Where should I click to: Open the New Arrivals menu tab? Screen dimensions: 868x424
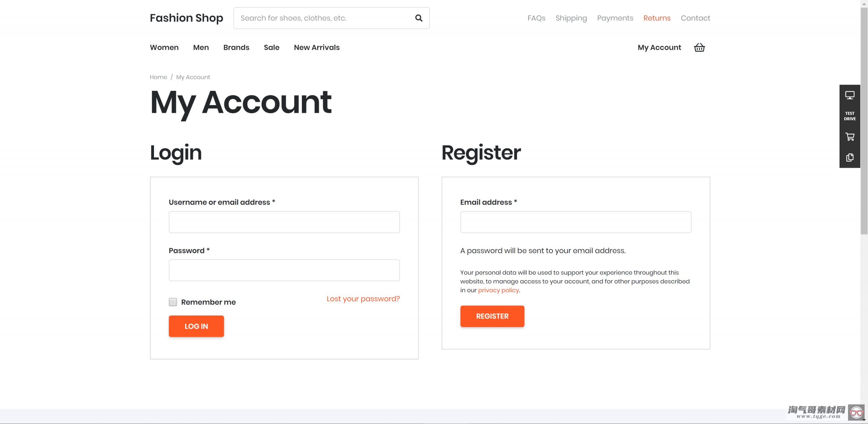317,47
